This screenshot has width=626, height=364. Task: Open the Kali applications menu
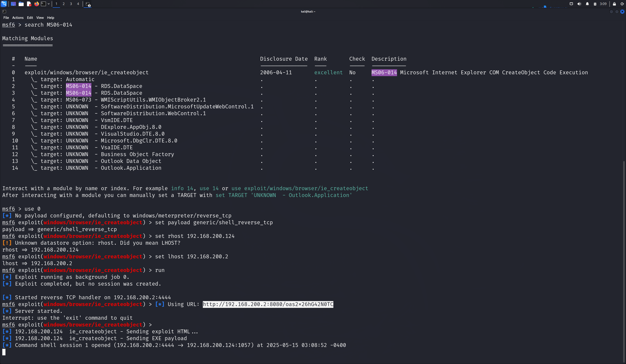(x=4, y=4)
